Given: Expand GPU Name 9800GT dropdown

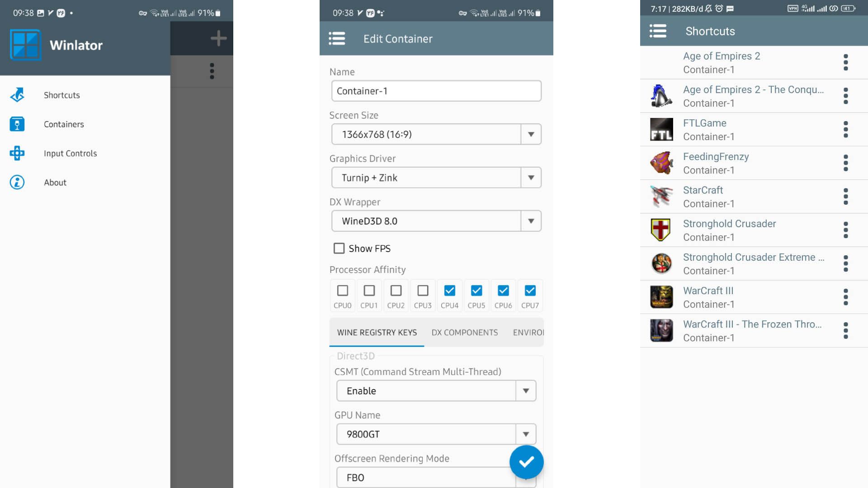Looking at the screenshot, I should pyautogui.click(x=525, y=434).
